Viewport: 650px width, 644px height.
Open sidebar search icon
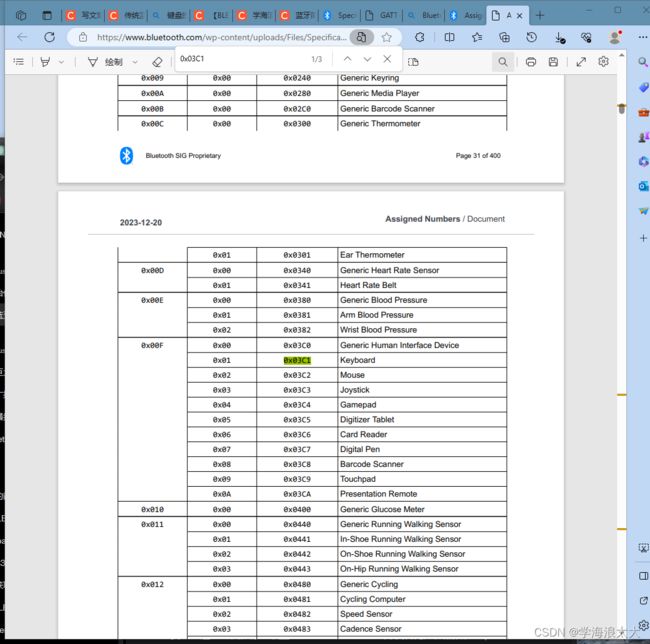643,62
